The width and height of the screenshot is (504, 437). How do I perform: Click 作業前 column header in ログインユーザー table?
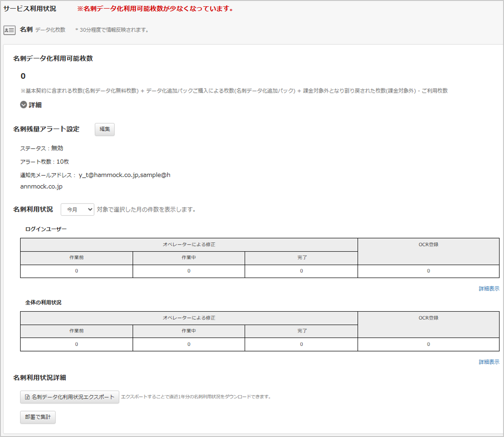pos(77,258)
